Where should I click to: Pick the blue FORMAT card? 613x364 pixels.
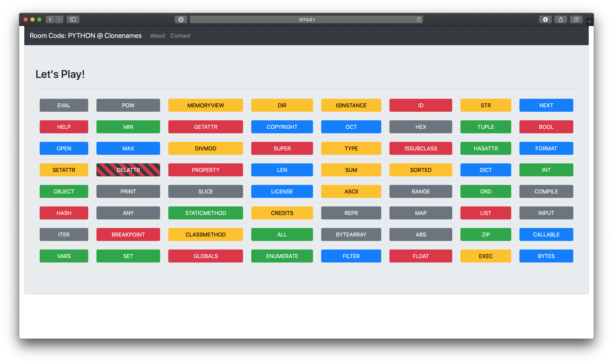[x=546, y=148]
